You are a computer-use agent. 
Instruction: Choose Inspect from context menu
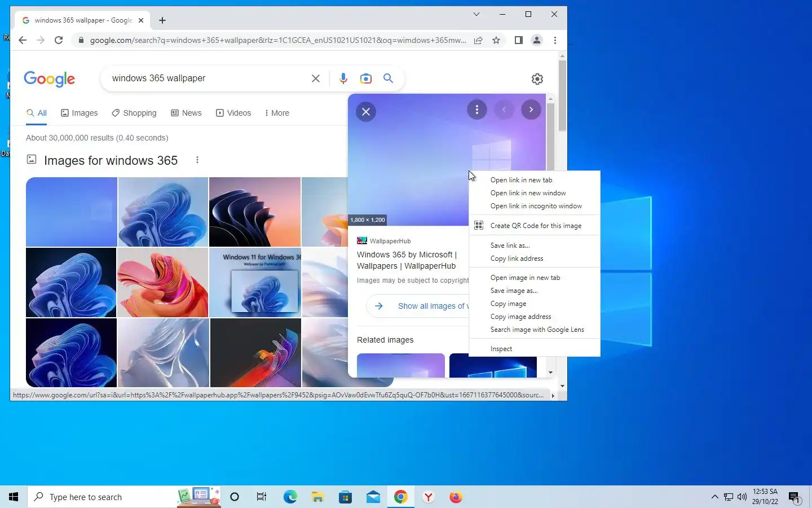click(535, 349)
